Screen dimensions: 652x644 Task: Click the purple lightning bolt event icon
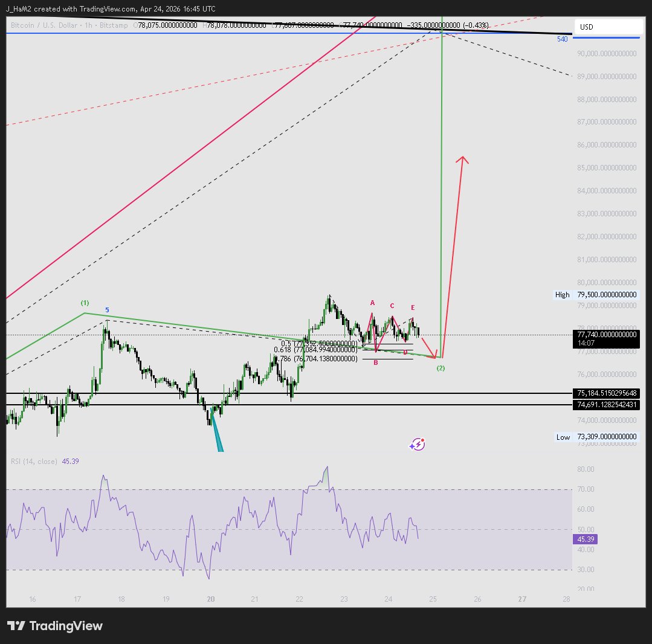417,445
